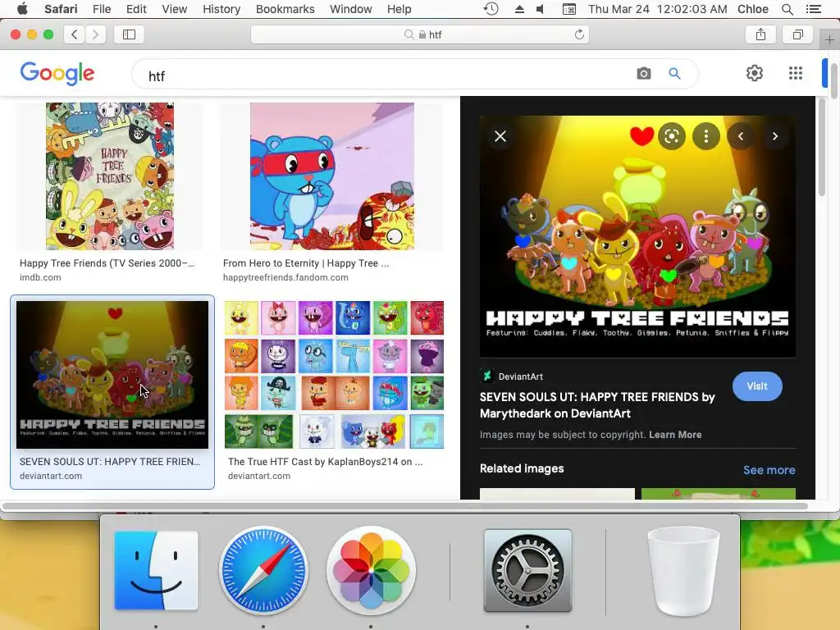The width and height of the screenshot is (840, 630).
Task: Open Safari share menu
Action: point(760,34)
